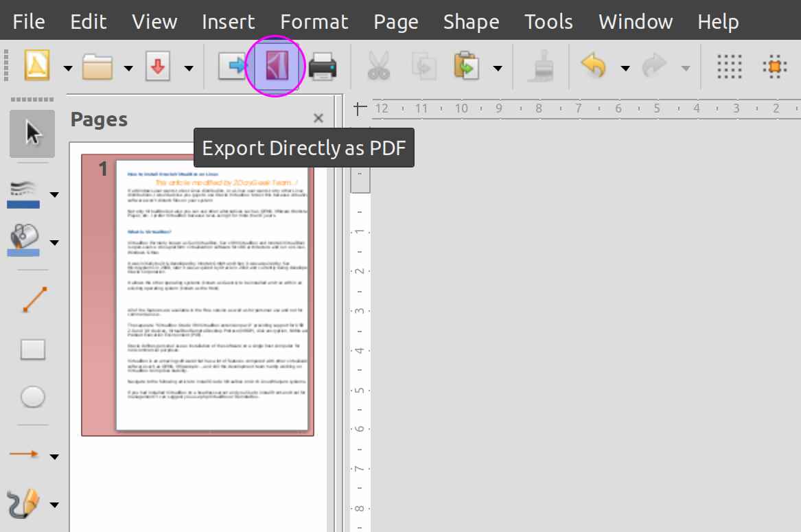Viewport: 801px width, 532px height.
Task: Select the Ellipse tool
Action: [32, 397]
